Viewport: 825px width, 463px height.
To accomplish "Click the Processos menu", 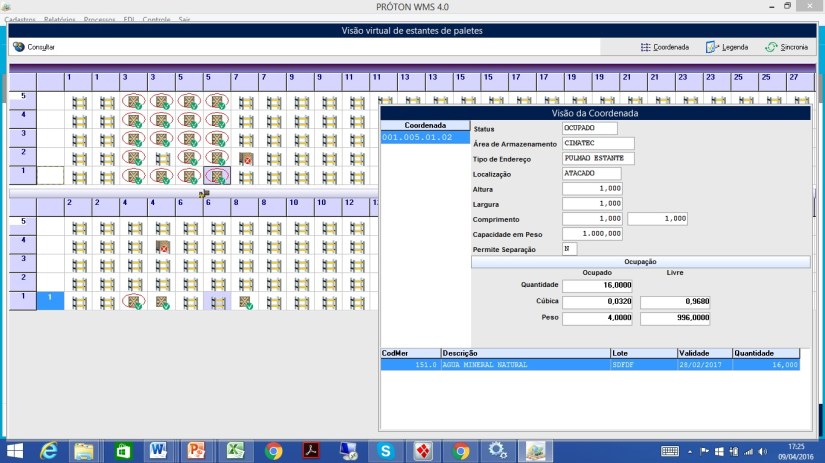I will tap(100, 20).
